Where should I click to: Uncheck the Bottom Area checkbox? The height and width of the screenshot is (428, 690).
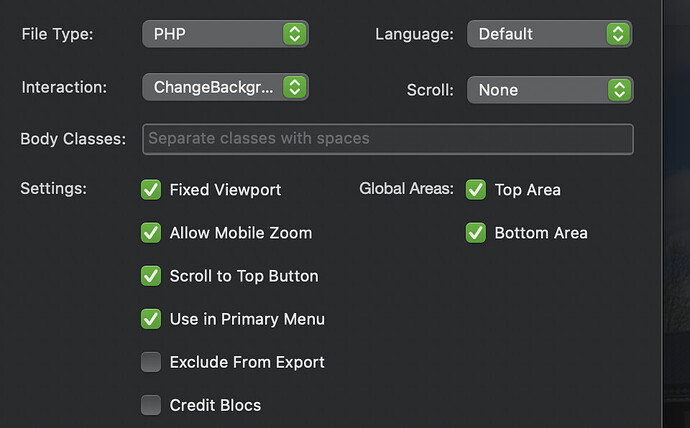click(x=476, y=233)
